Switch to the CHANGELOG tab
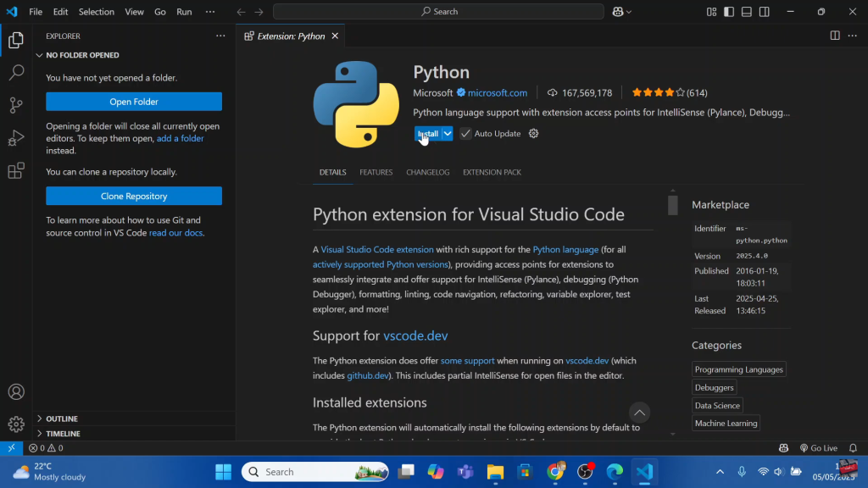 click(428, 172)
